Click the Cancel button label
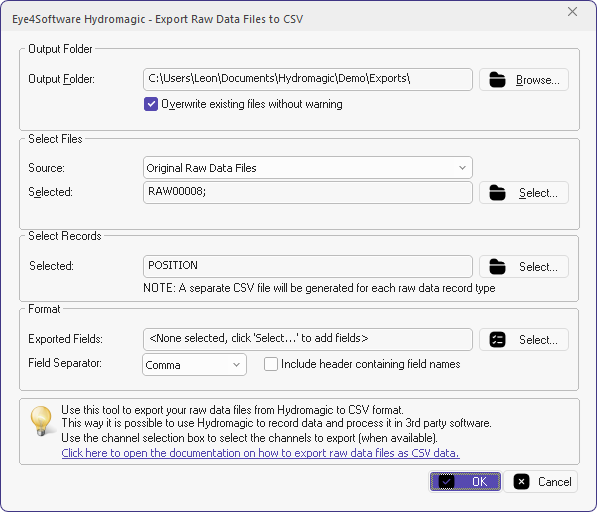The image size is (597, 512). click(x=554, y=482)
